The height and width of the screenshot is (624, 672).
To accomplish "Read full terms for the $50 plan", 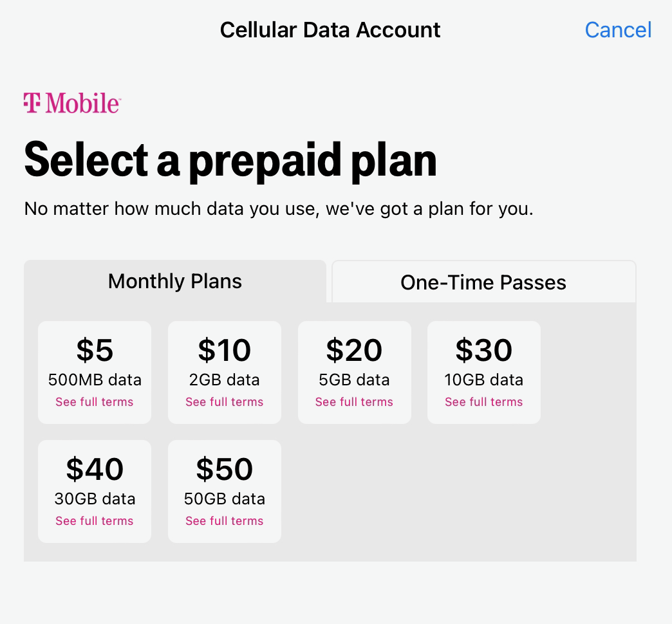I will point(225,521).
